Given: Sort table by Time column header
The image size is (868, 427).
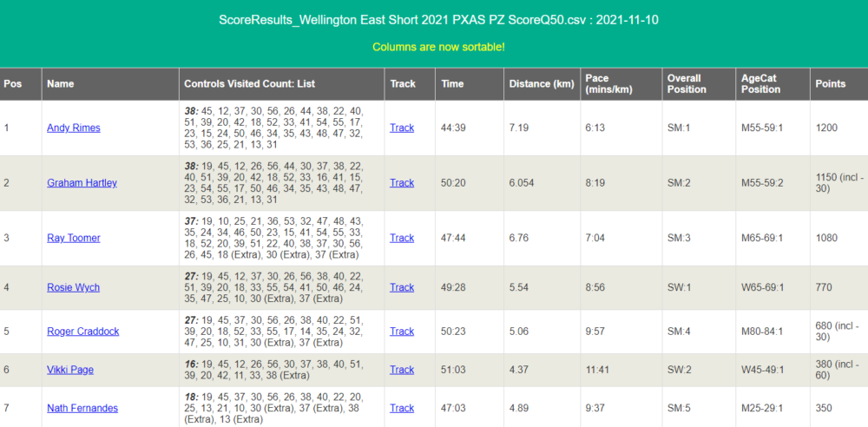Looking at the screenshot, I should pyautogui.click(x=470, y=84).
